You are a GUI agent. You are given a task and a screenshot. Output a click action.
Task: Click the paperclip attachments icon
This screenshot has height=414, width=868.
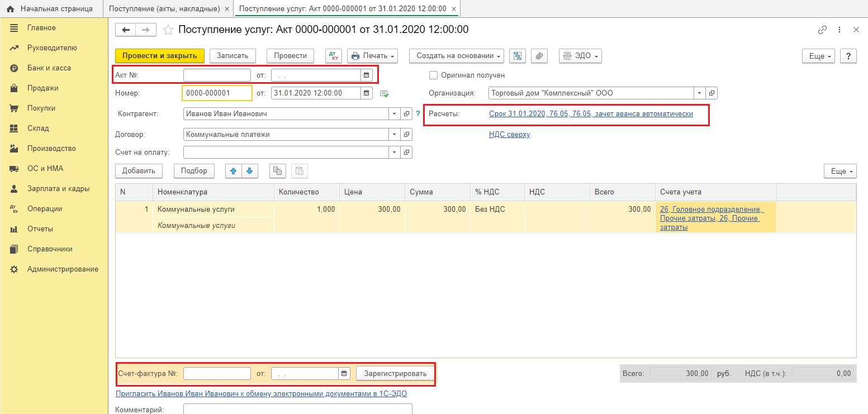pyautogui.click(x=539, y=56)
